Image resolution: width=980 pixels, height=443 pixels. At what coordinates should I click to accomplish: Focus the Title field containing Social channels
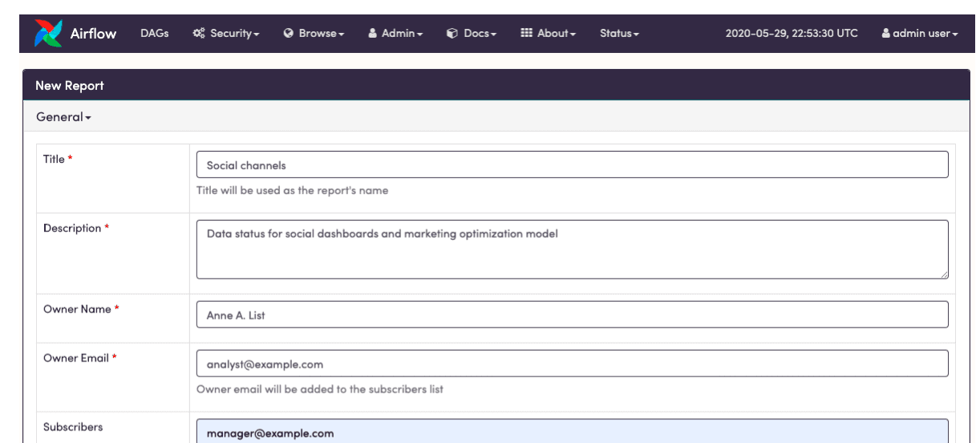572,165
